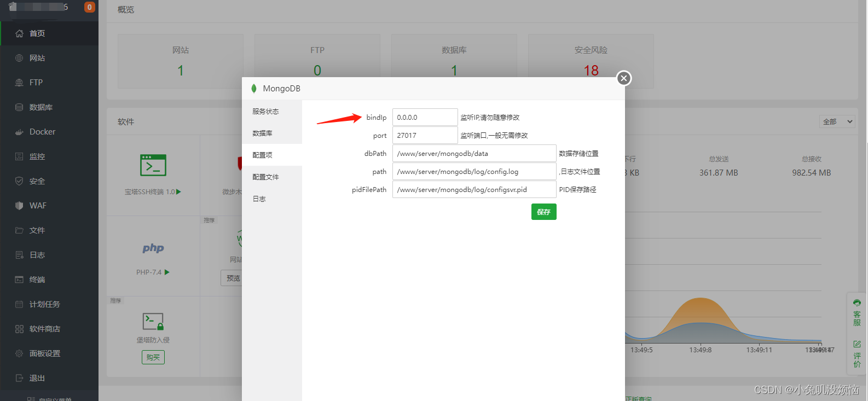Open the 网站 sidebar menu item

tap(49, 58)
